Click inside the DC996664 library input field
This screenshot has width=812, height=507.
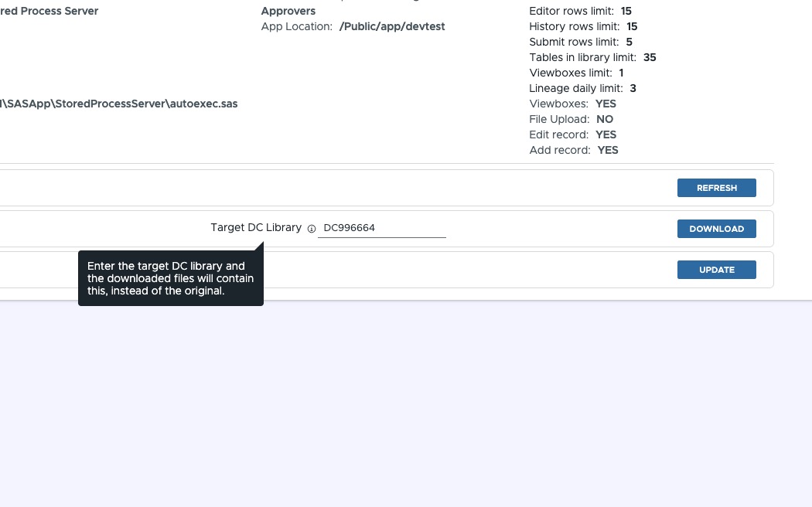click(382, 228)
